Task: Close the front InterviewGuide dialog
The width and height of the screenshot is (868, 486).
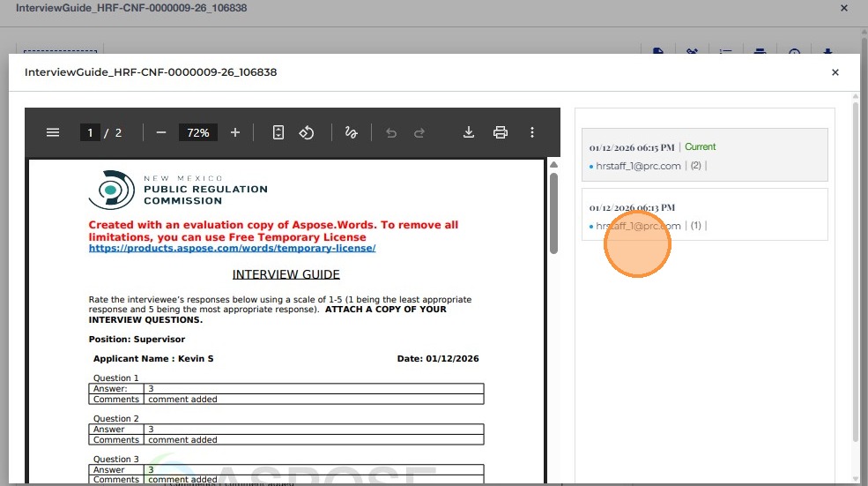Action: click(835, 72)
